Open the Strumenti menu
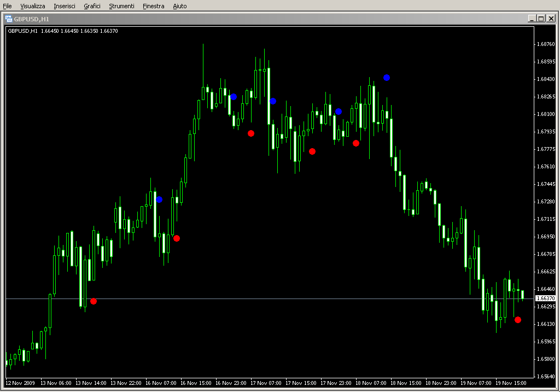 coord(121,6)
